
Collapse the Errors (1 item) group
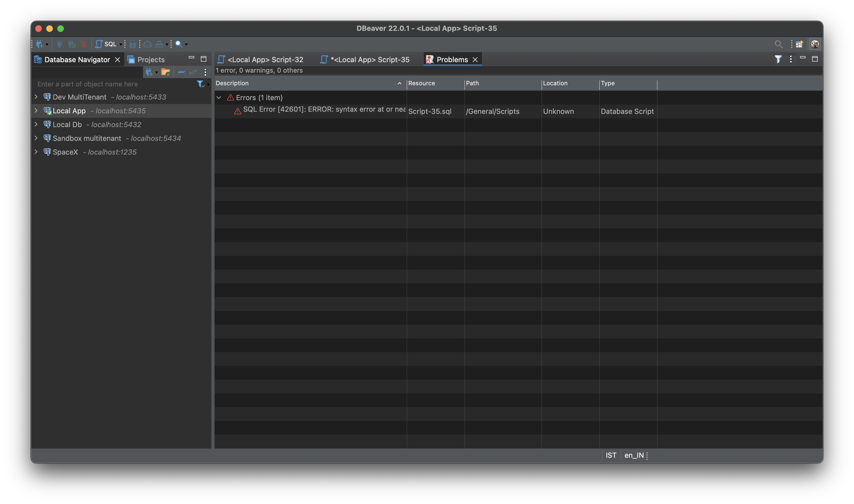[219, 98]
